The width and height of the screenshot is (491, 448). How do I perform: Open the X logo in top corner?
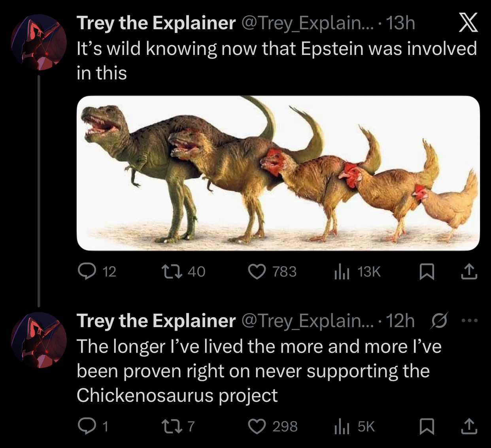(468, 23)
